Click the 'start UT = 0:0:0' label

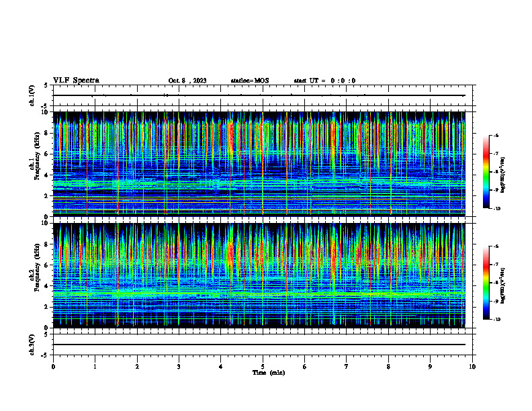click(x=324, y=81)
